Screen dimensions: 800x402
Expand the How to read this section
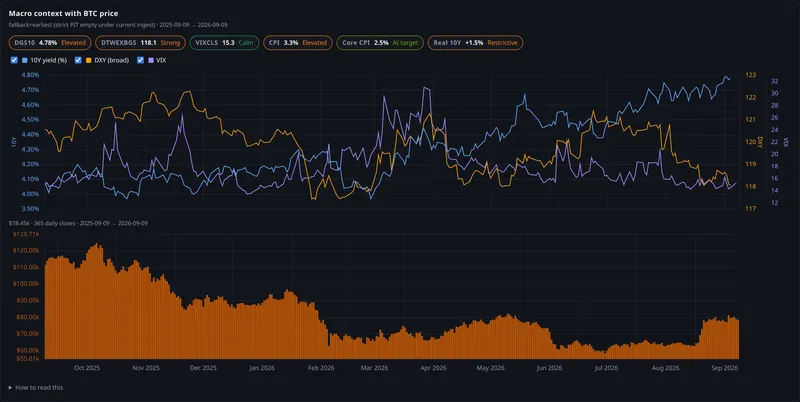pyautogui.click(x=36, y=388)
